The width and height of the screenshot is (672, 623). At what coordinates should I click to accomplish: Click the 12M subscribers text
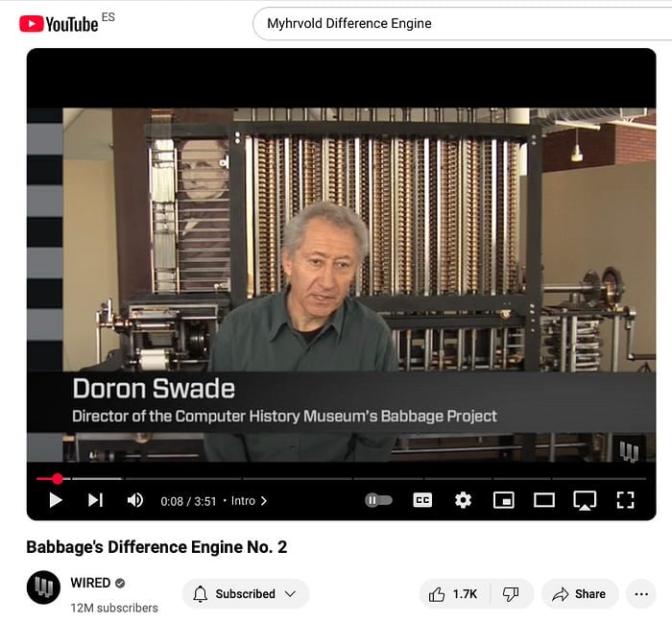(x=114, y=608)
